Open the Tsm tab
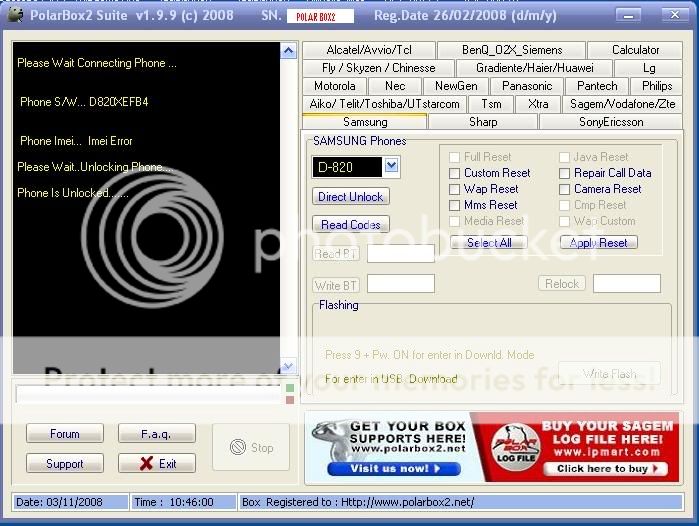This screenshot has height=526, width=699. pyautogui.click(x=491, y=104)
